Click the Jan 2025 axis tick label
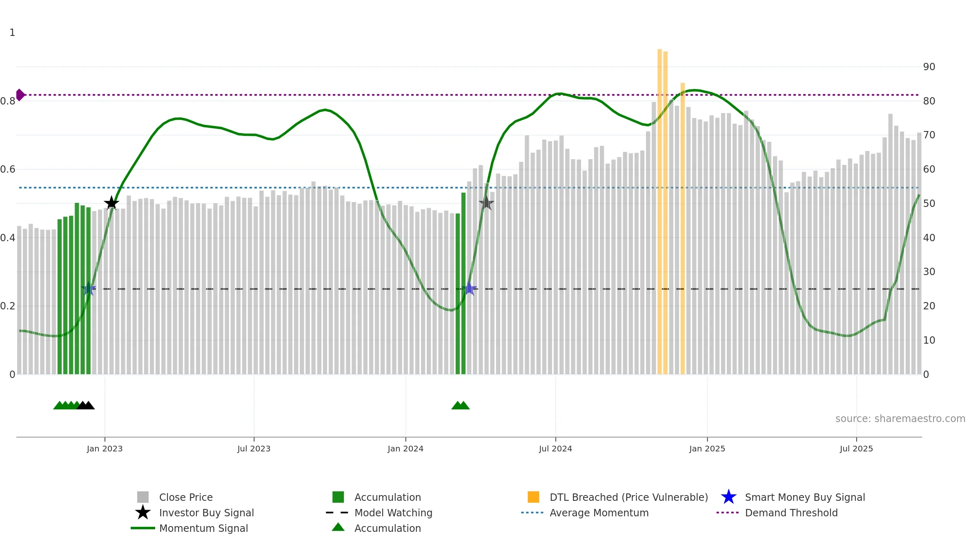 click(707, 449)
